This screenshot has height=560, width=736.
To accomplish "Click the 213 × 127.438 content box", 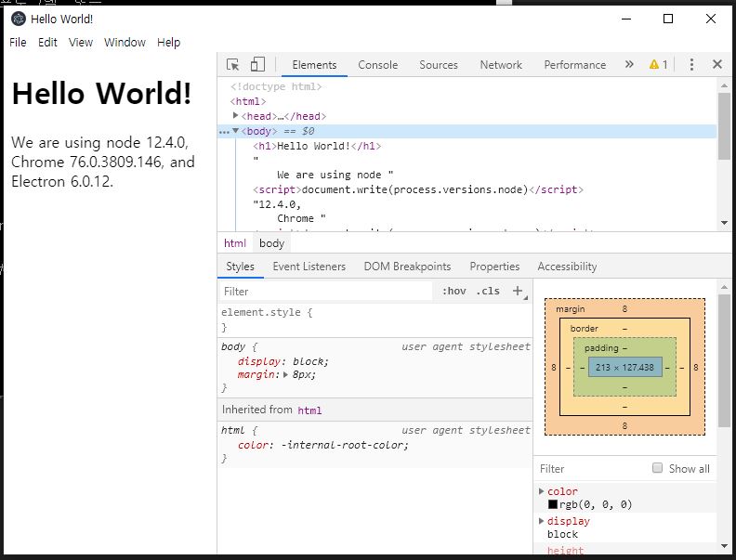I will coord(624,367).
